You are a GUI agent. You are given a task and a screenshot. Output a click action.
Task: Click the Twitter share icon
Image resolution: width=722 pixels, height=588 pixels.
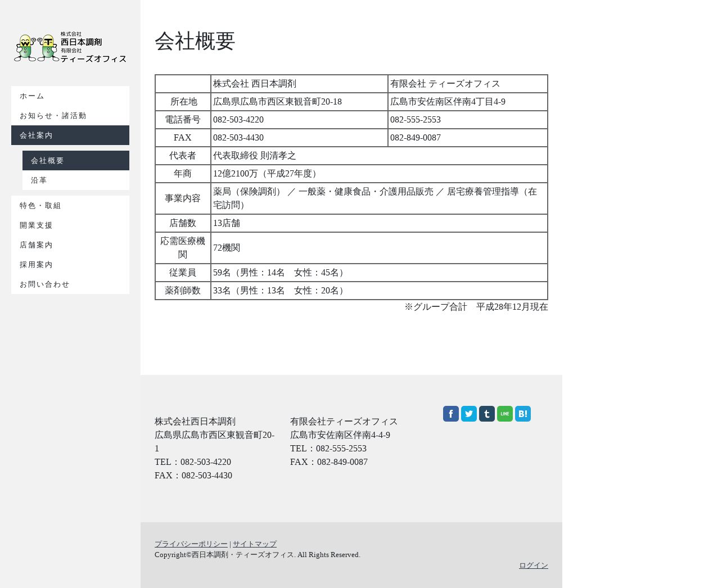pos(469,414)
